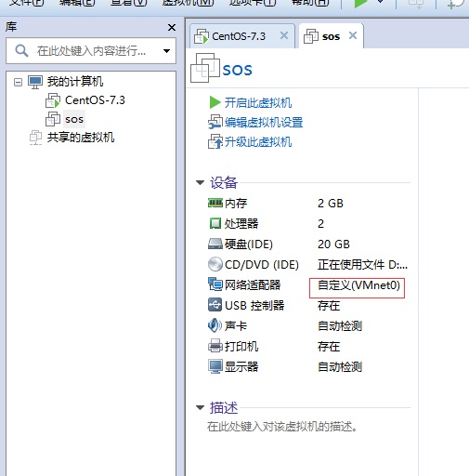Click the 正在使用文件 D:... CD/DVD value
The height and width of the screenshot is (476, 469).
362,265
